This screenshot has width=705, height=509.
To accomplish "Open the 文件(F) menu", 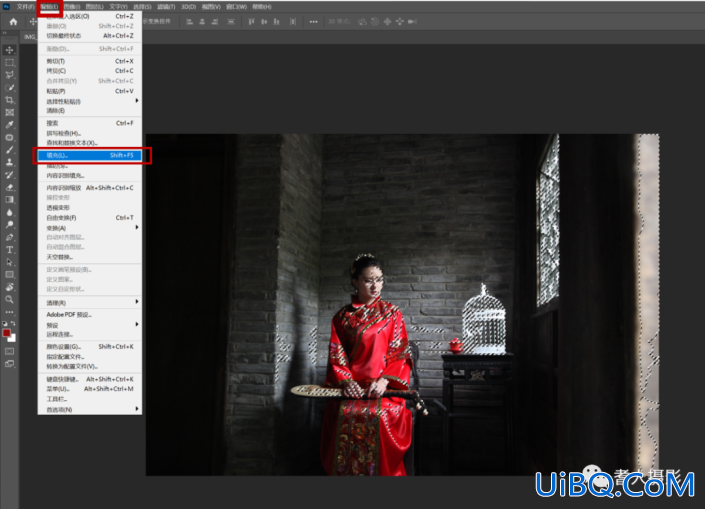I will pyautogui.click(x=26, y=7).
